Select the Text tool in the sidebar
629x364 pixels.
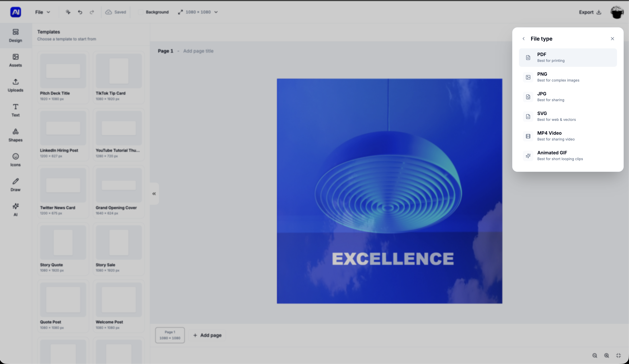(15, 110)
